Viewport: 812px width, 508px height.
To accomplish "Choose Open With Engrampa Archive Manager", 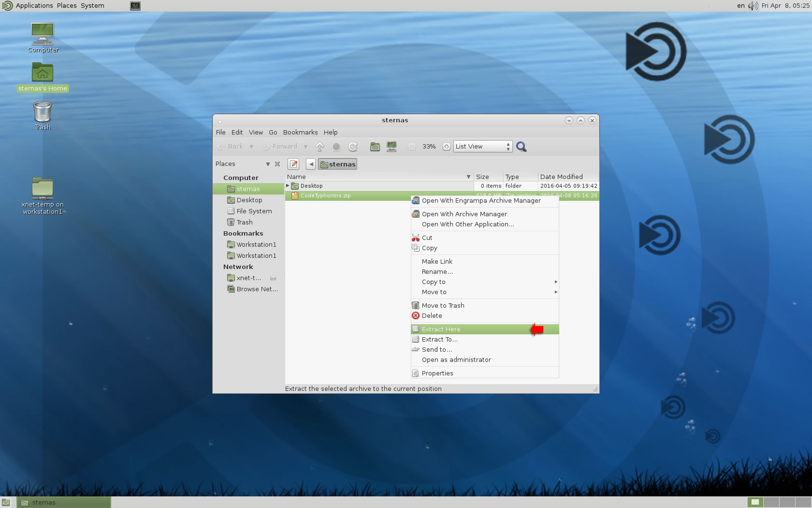I will pyautogui.click(x=485, y=200).
